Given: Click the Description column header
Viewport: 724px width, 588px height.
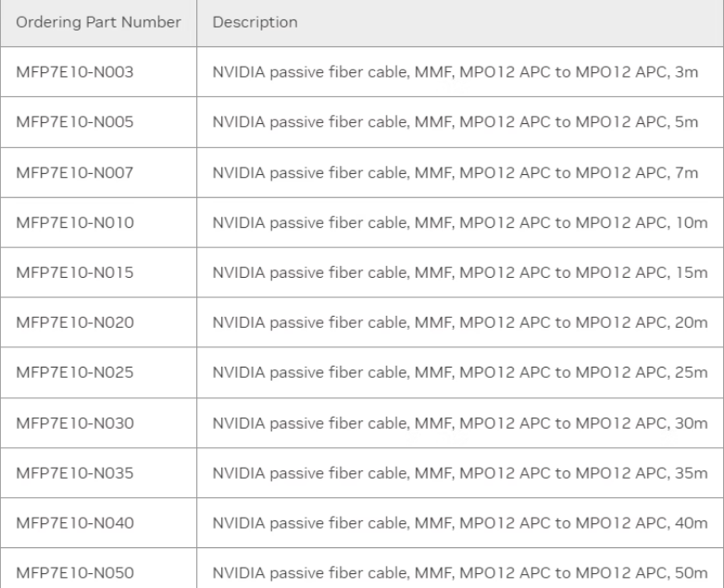Looking at the screenshot, I should [255, 22].
